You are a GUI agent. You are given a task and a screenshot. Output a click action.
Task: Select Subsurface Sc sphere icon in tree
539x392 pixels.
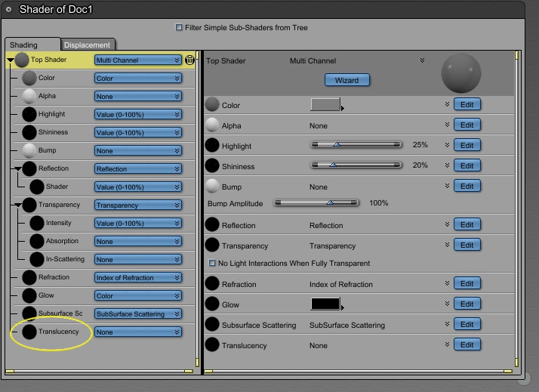point(29,313)
